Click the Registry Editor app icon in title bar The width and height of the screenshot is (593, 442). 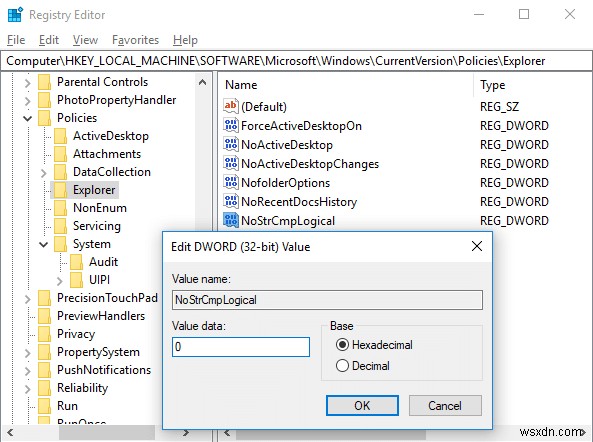point(15,15)
